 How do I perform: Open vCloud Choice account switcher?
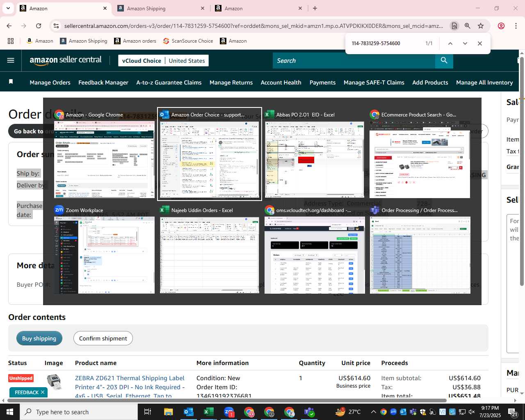(163, 61)
